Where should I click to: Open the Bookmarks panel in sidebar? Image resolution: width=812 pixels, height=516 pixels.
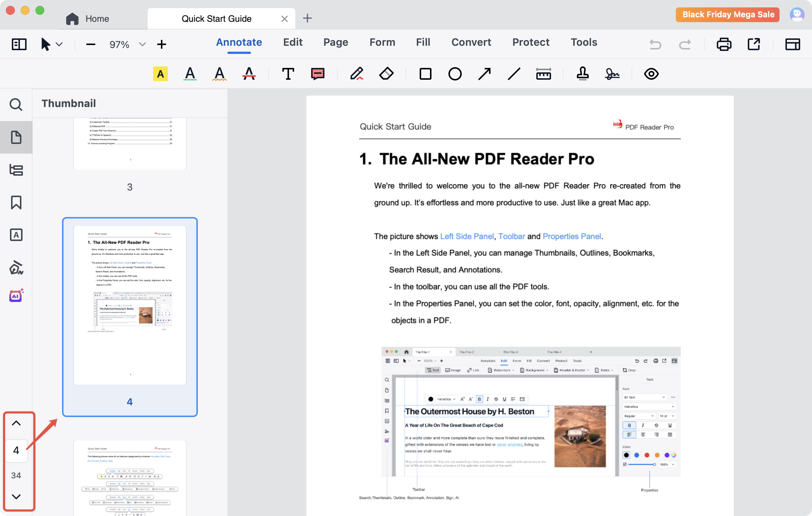pos(16,202)
